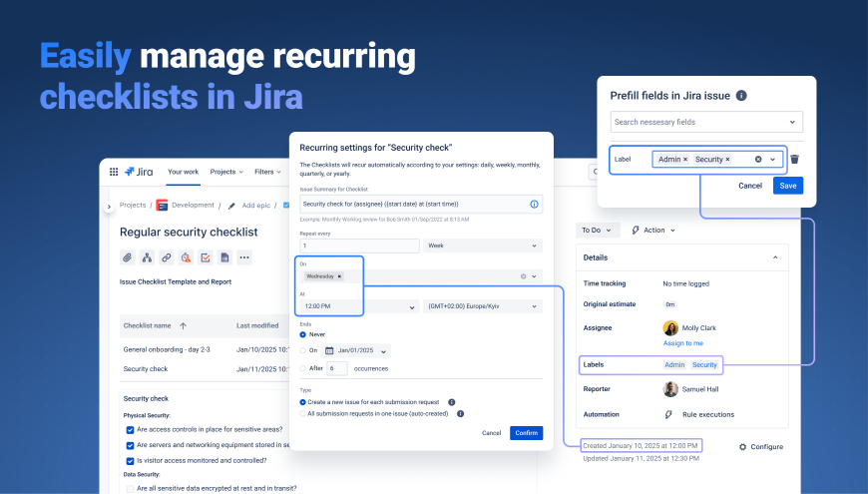Click the stopwatch warning icon
This screenshot has height=494, width=868.
[186, 257]
